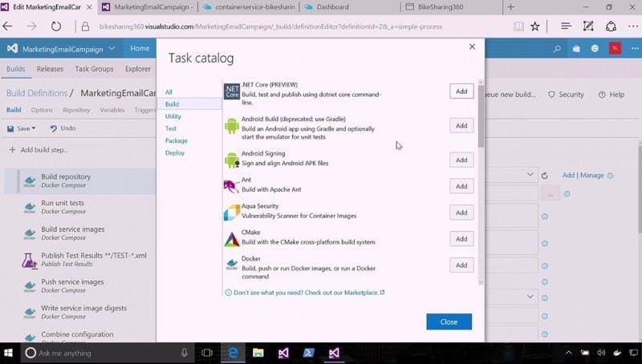The width and height of the screenshot is (642, 364).
Task: Open browser hub lines icon
Action: point(566,26)
